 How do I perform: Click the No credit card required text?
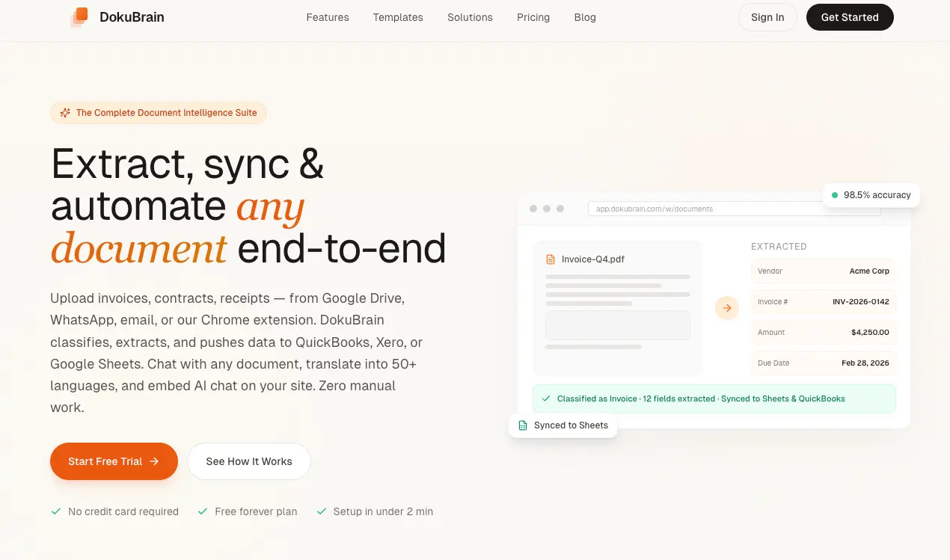click(x=123, y=512)
